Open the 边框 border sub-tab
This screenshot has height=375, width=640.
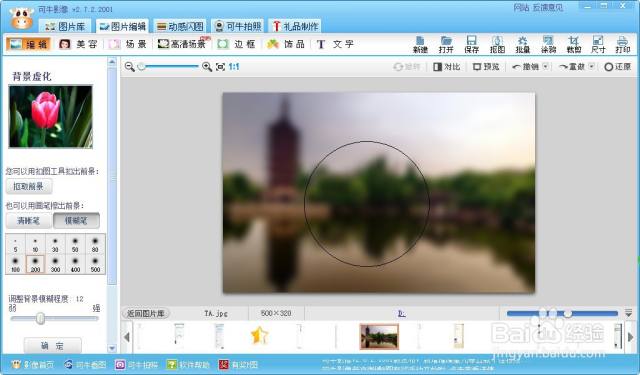coord(237,44)
